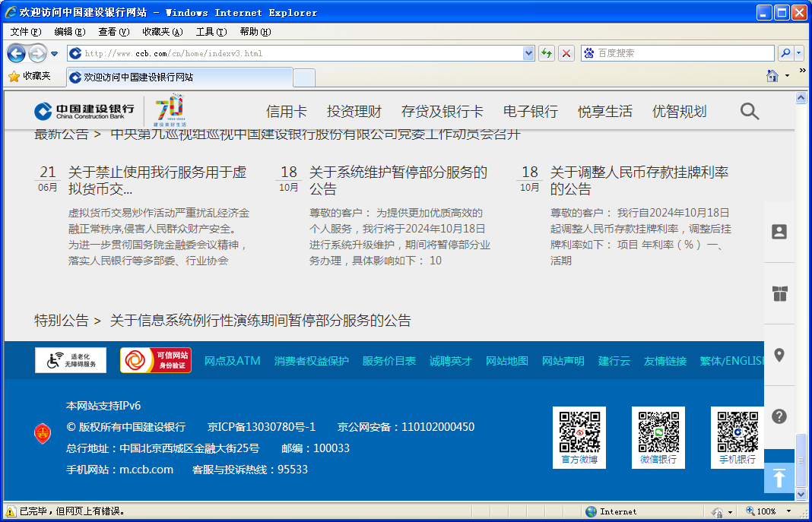Screen dimensions: 812x522
Task: Click the vertical scrollbar thumb
Action: 801,460
